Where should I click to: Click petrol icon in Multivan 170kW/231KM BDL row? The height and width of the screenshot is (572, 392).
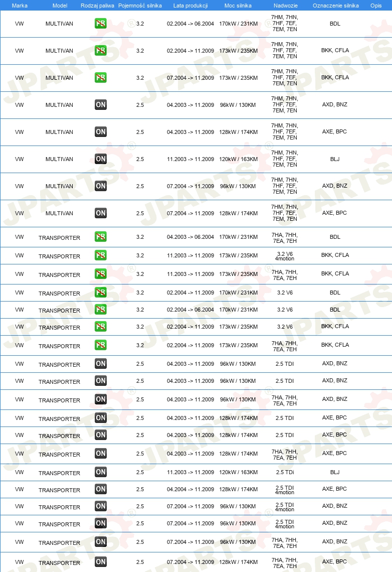101,24
